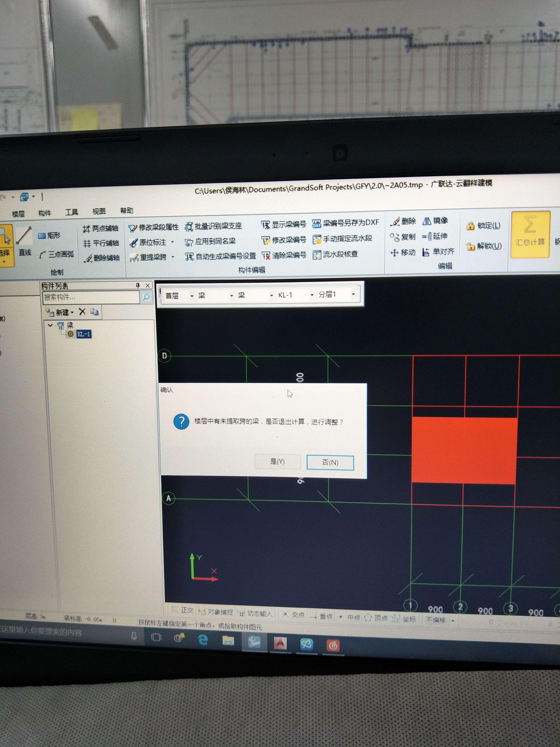Open the 帮助 menu
The height and width of the screenshot is (747, 560).
click(127, 211)
